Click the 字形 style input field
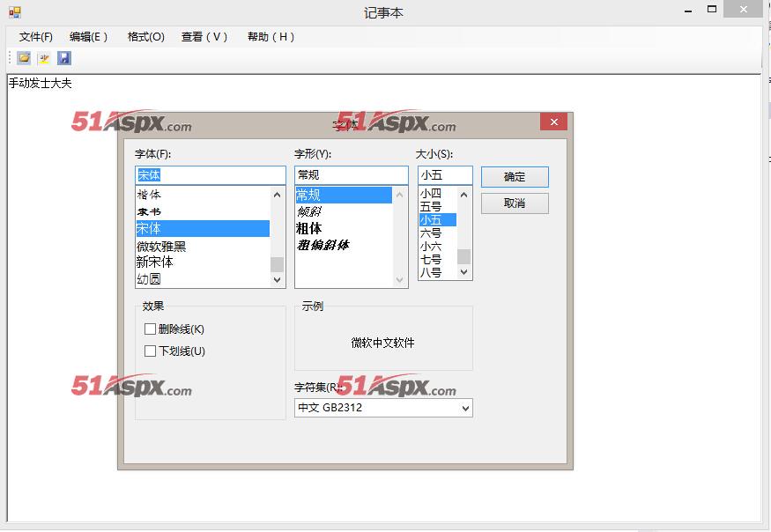Image resolution: width=771 pixels, height=532 pixels. pos(351,175)
